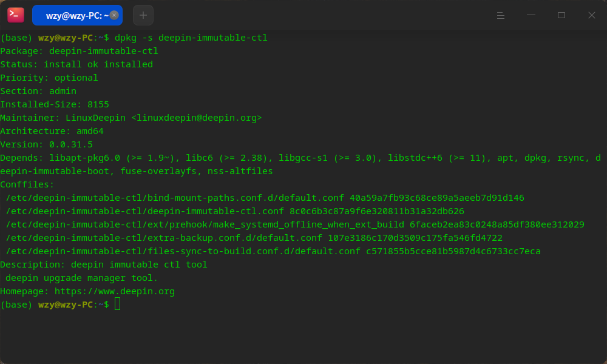Click the red terminal app icon
The width and height of the screenshot is (607, 364).
[16, 15]
